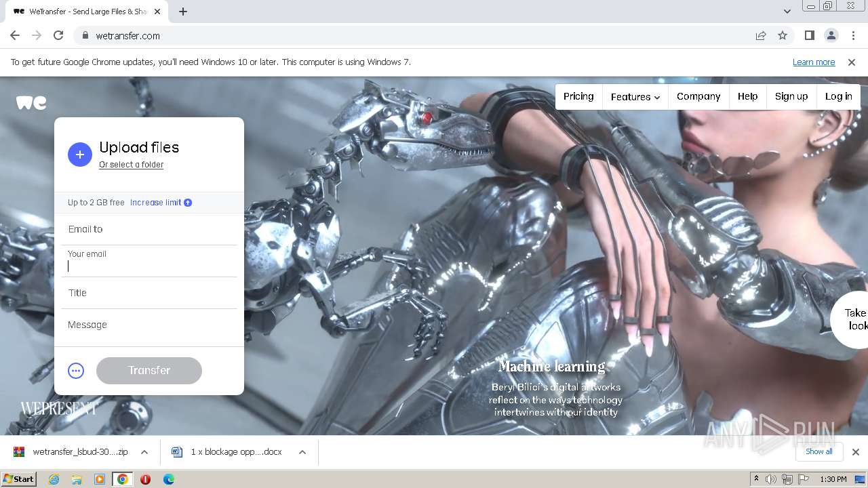Open the WePresent logo link
The height and width of the screenshot is (488, 868).
pos(59,408)
